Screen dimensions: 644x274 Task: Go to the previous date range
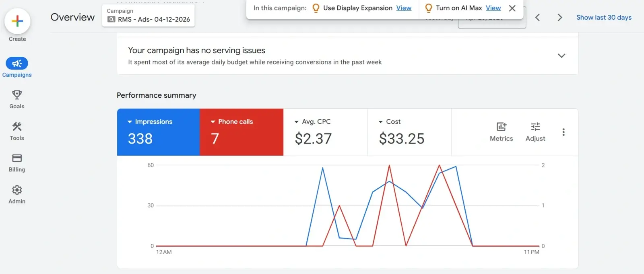[538, 17]
